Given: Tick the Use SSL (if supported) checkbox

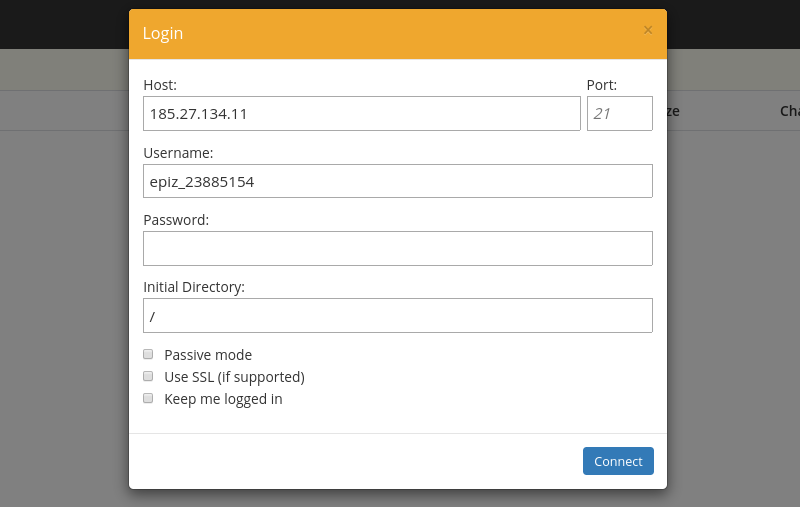Looking at the screenshot, I should [148, 376].
